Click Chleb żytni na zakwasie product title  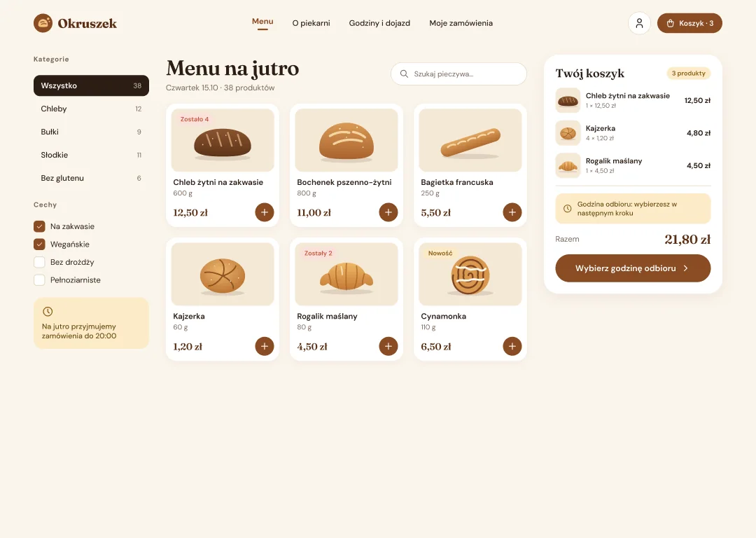coord(218,182)
